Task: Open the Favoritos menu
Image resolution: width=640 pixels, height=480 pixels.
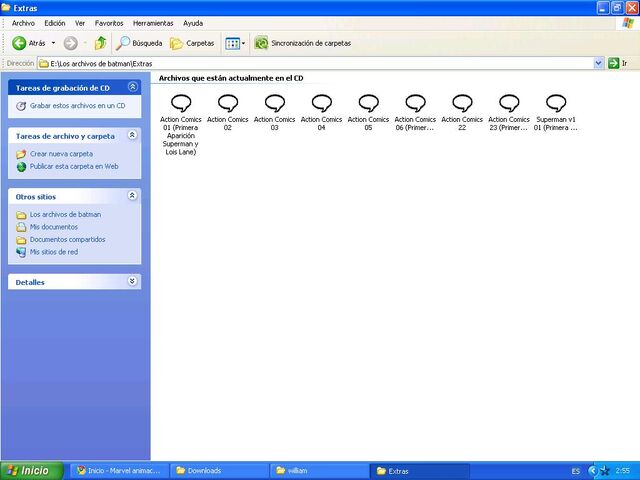Action: 109,23
